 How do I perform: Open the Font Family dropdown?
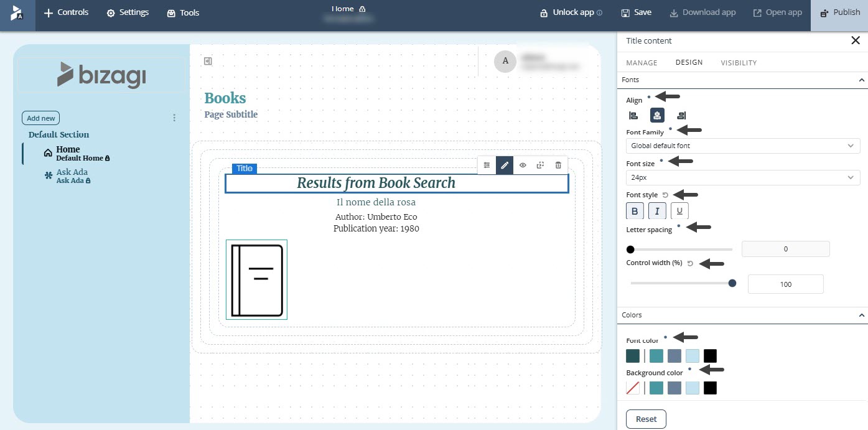click(742, 146)
